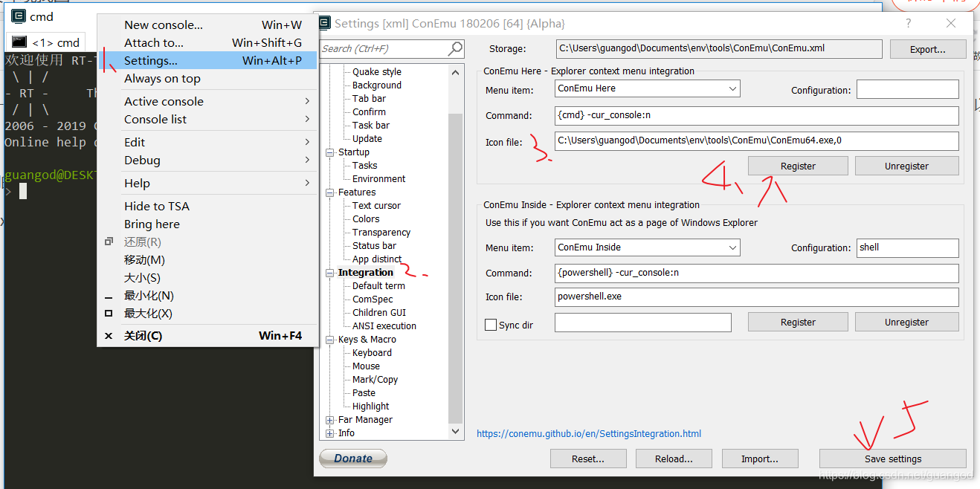Select Bring here menu entry
The height and width of the screenshot is (489, 980).
click(x=207, y=224)
